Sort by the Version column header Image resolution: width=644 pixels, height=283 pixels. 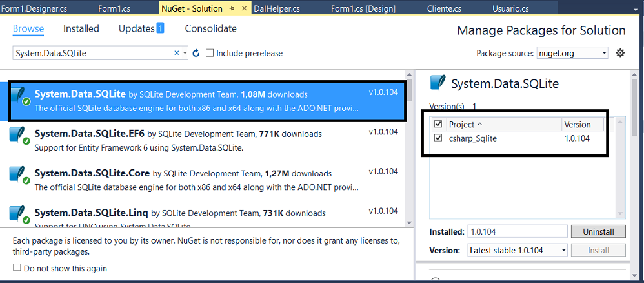583,124
